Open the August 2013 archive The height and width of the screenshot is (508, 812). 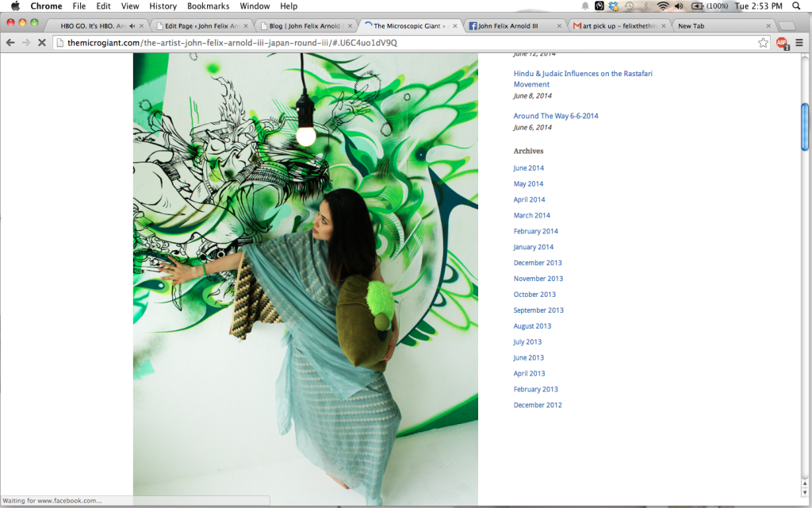[532, 326]
